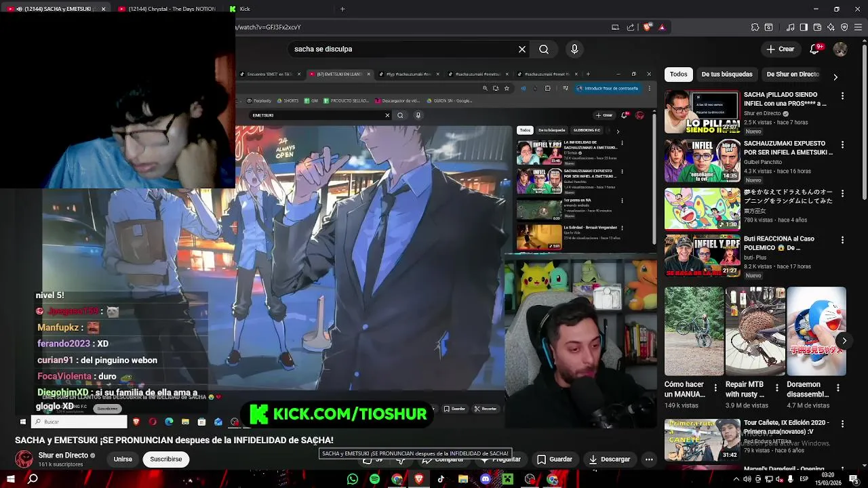Open the Doraemon opening video thumbnail
868x488 pixels.
(702, 209)
